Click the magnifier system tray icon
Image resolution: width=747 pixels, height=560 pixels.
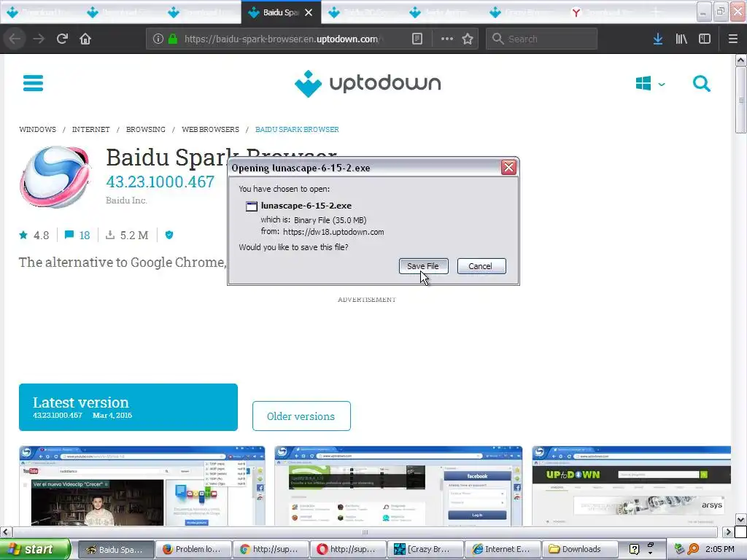tap(693, 549)
